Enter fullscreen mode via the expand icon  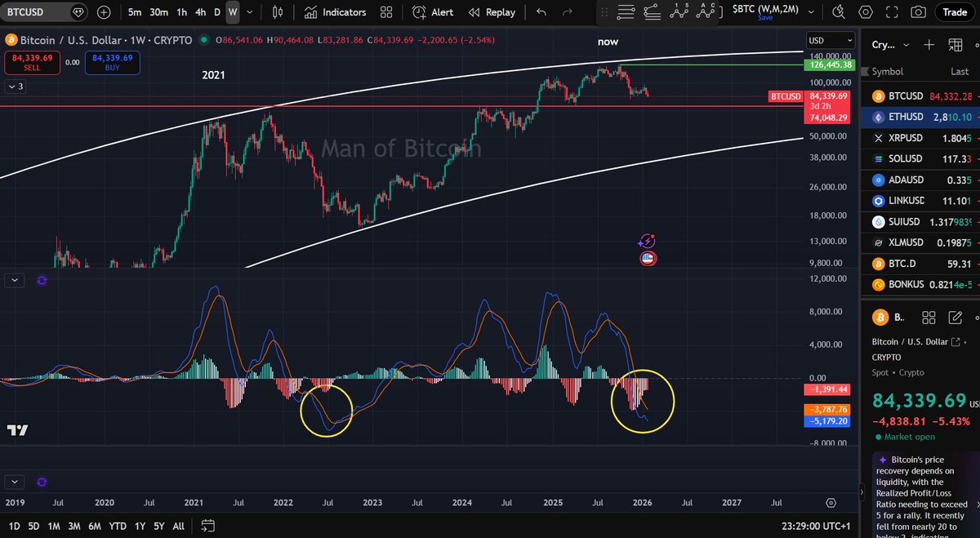pos(892,11)
